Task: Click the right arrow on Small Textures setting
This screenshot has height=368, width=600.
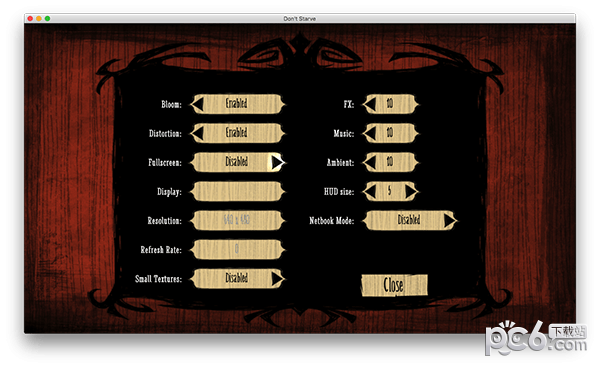Action: 277,279
